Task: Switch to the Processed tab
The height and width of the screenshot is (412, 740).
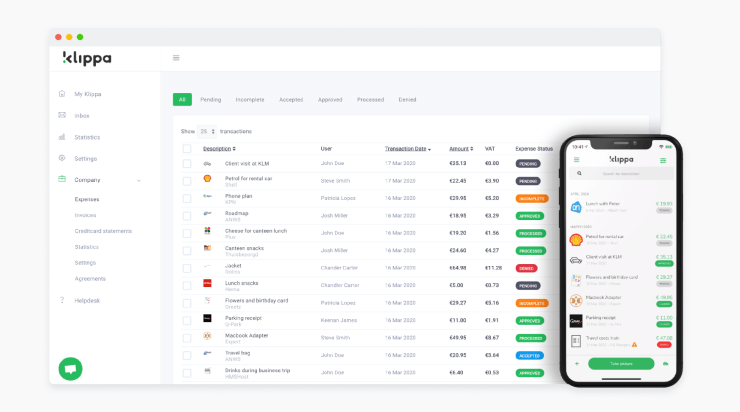Action: 370,100
